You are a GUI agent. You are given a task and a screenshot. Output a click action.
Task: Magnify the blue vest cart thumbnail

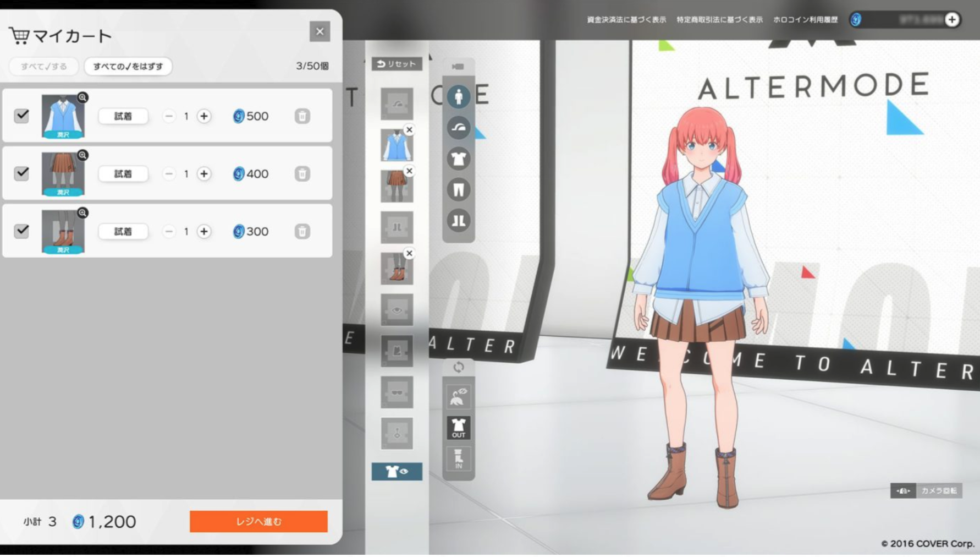(82, 97)
